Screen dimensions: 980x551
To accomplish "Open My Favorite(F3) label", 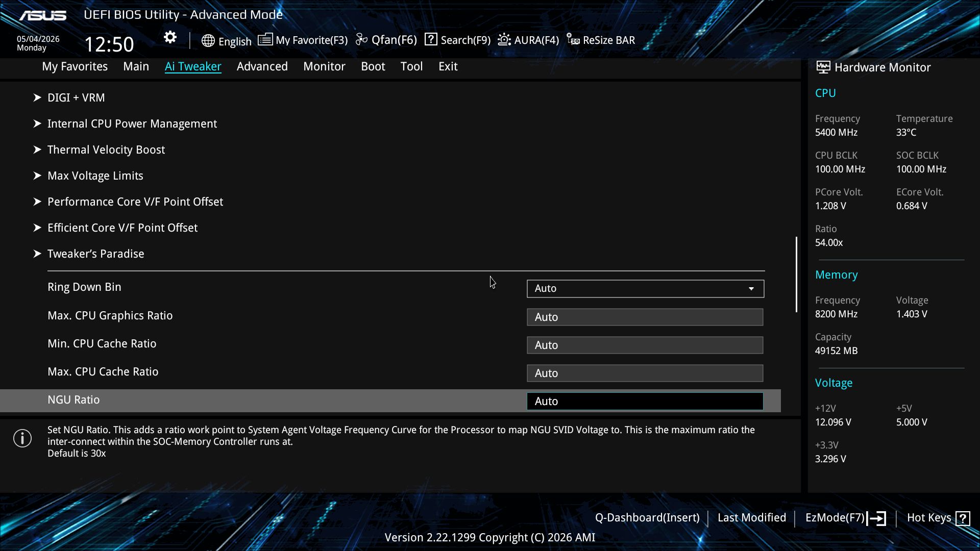I will point(312,40).
